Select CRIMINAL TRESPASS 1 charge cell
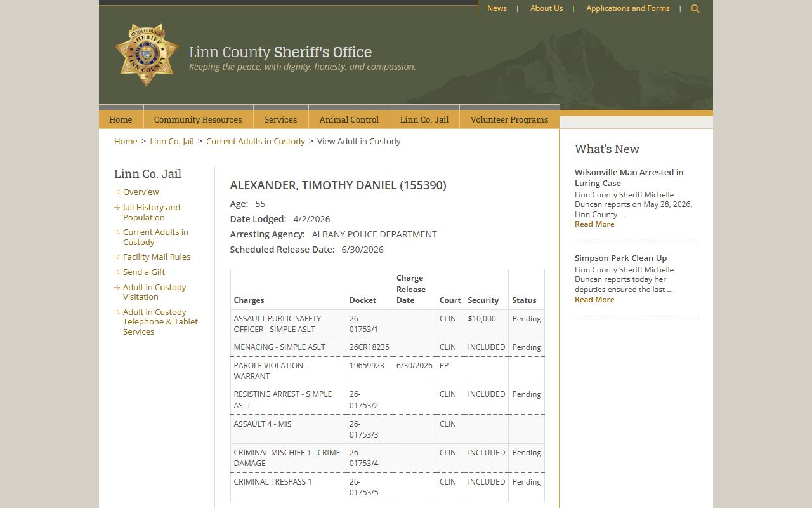812x508 pixels. (288, 487)
